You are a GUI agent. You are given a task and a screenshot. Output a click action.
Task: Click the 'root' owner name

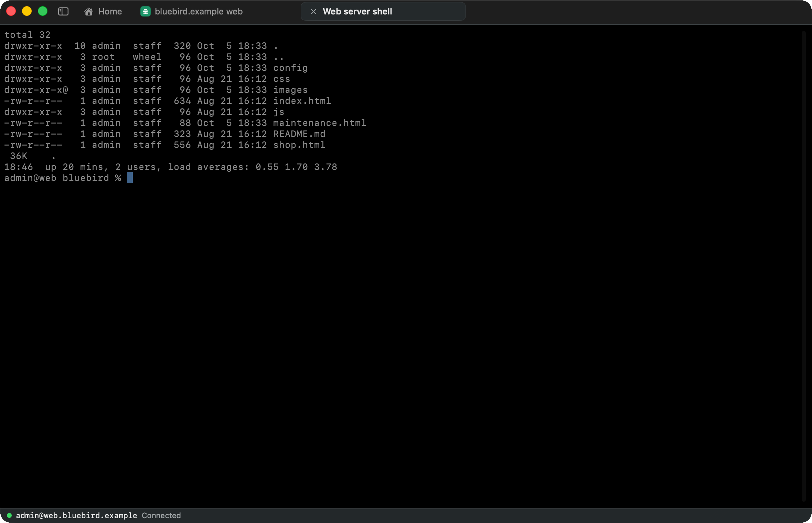103,57
